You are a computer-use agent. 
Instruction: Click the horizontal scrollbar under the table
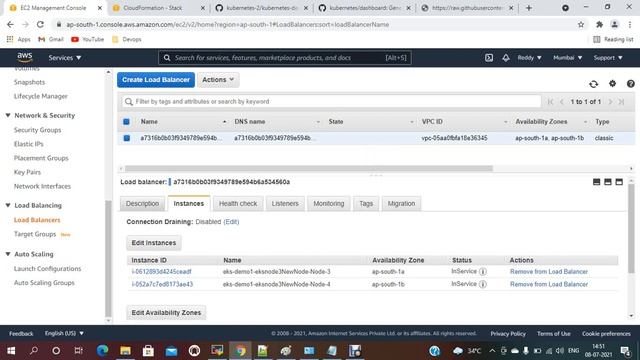[309, 168]
